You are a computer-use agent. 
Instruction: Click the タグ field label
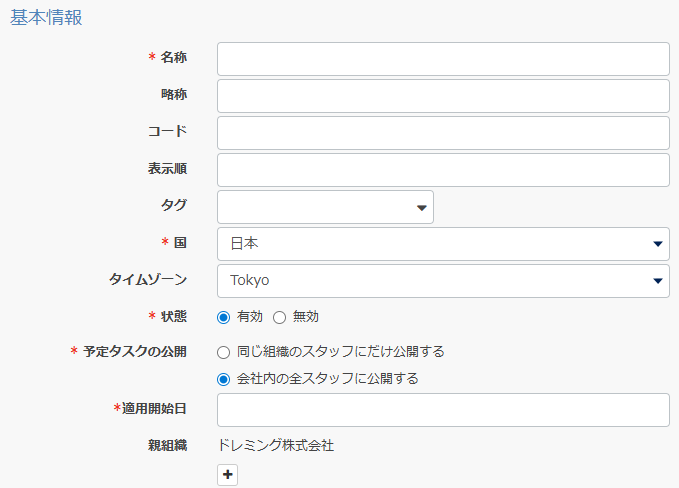tap(174, 205)
